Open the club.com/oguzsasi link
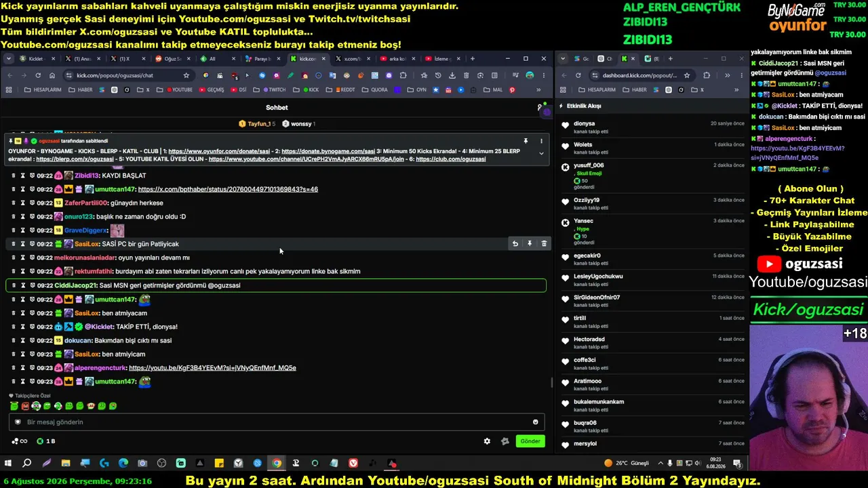Viewport: 868px width, 488px height. coord(451,159)
